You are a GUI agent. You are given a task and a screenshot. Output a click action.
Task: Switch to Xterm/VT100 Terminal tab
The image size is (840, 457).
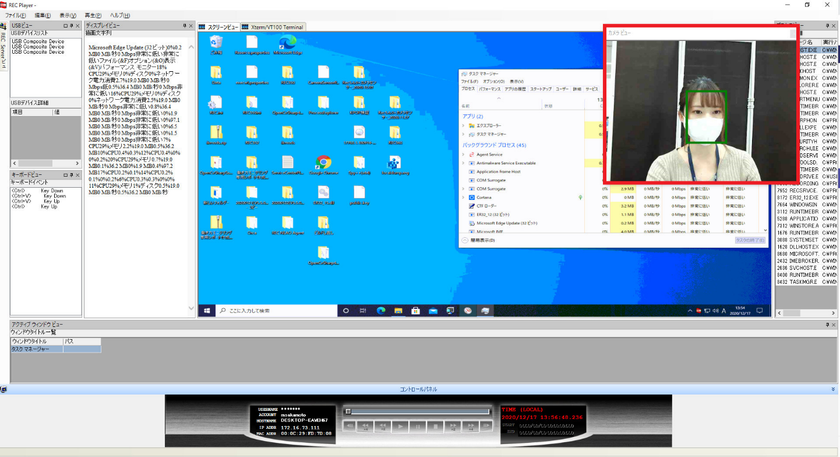point(273,27)
